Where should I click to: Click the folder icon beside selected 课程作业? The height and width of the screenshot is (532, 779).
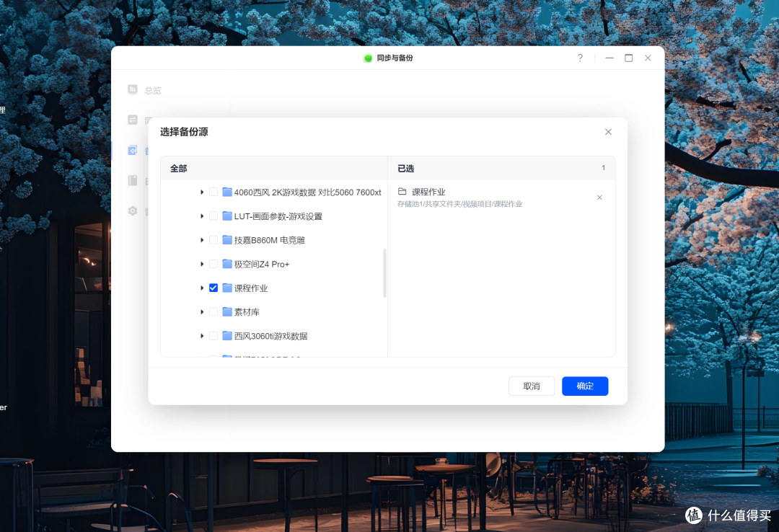tap(402, 191)
